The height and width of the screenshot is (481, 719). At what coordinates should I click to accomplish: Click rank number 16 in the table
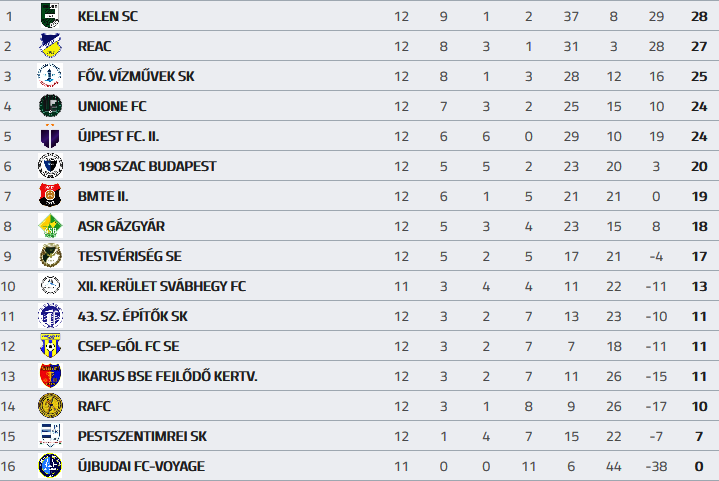pos(9,466)
